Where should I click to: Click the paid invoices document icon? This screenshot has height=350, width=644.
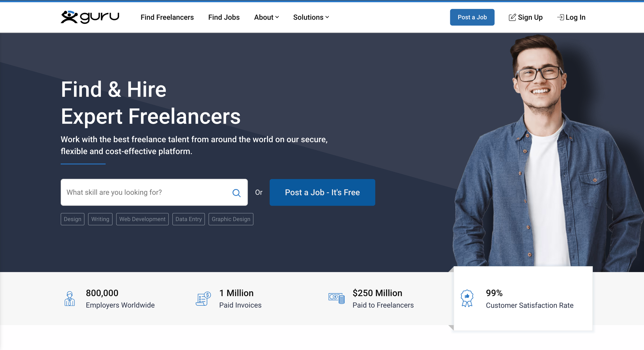click(203, 299)
